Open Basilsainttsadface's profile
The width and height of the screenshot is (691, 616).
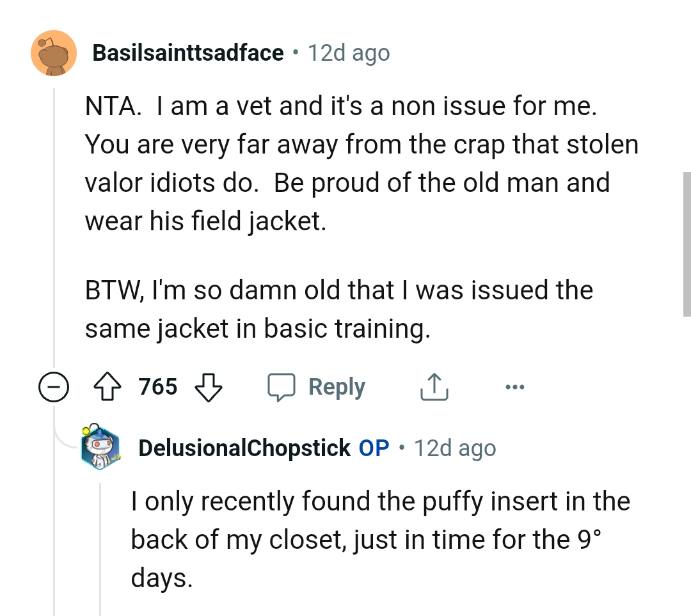pos(187,53)
